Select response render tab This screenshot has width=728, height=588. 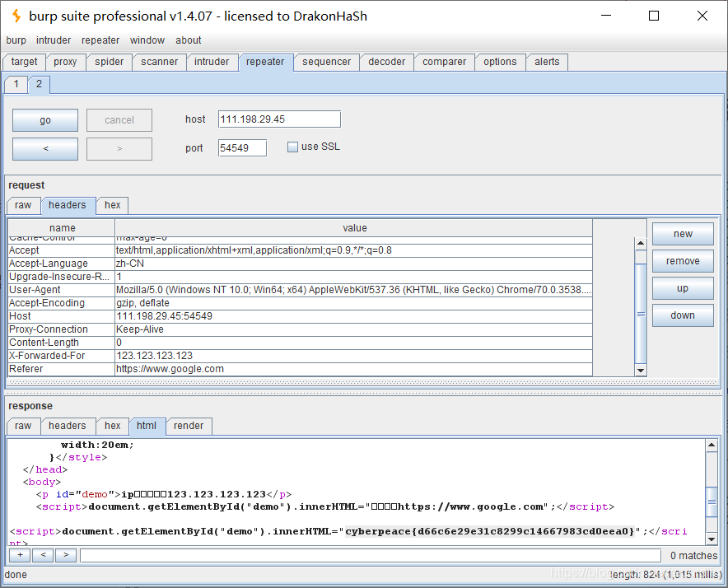click(189, 426)
